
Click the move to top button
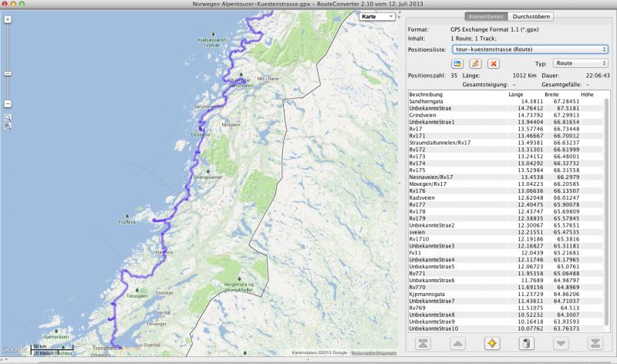423,343
